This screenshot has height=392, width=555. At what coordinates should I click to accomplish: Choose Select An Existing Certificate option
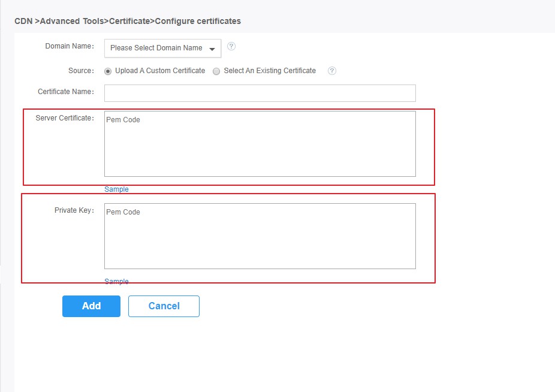(216, 71)
